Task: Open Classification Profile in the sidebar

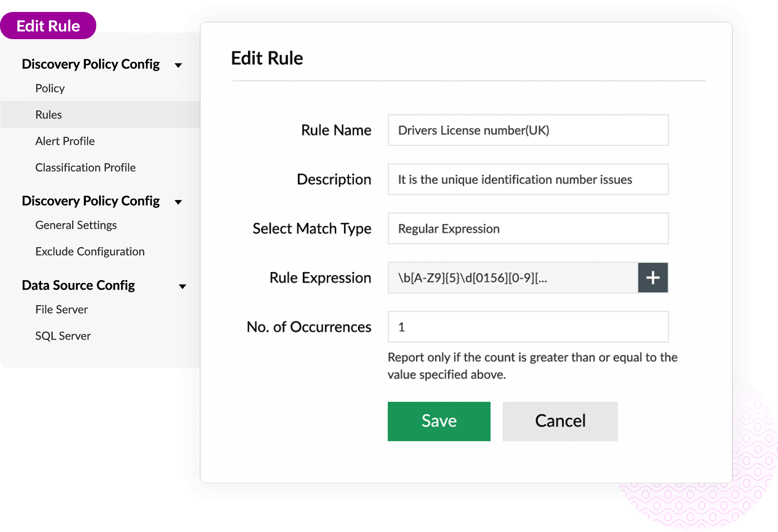Action: coord(85,167)
